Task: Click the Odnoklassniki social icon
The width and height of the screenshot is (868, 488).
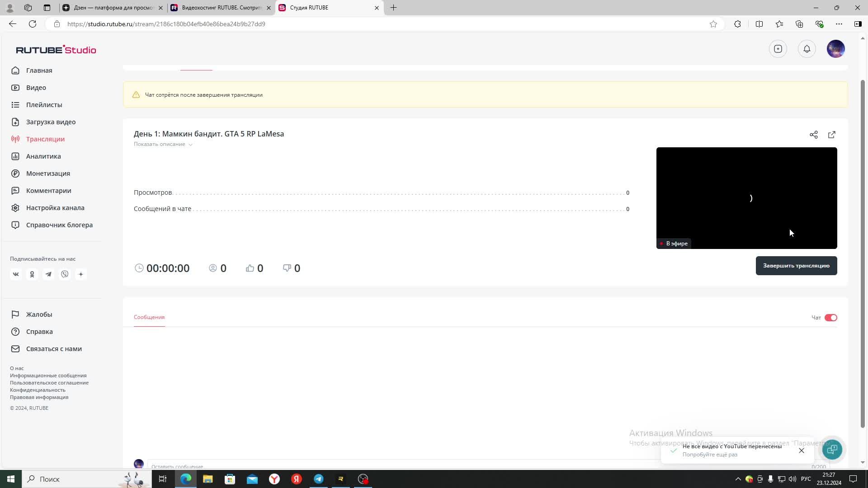Action: [x=32, y=274]
